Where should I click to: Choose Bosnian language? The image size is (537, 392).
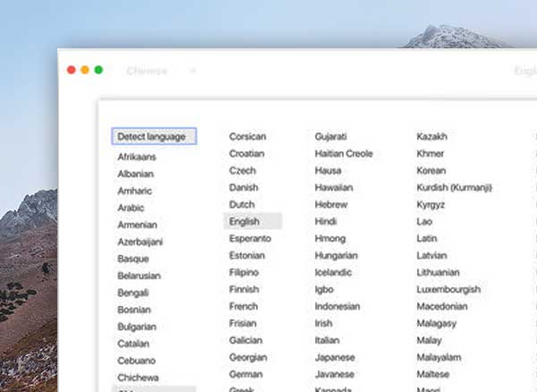pos(134,310)
